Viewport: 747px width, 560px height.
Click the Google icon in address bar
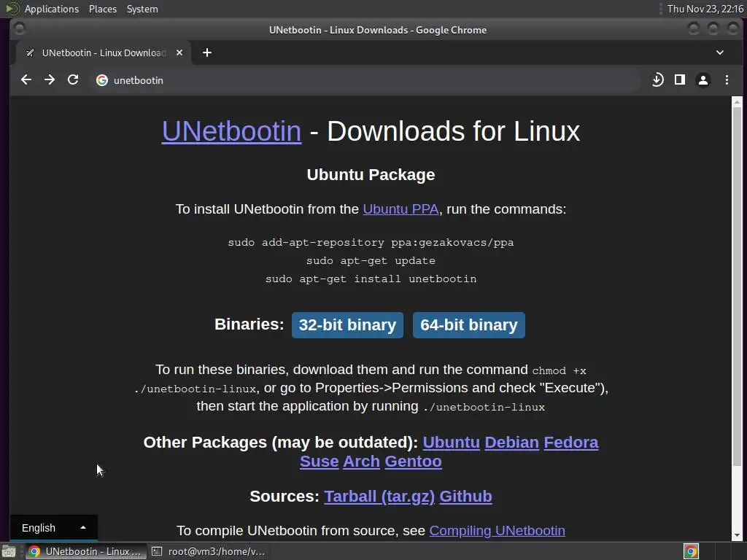click(102, 80)
